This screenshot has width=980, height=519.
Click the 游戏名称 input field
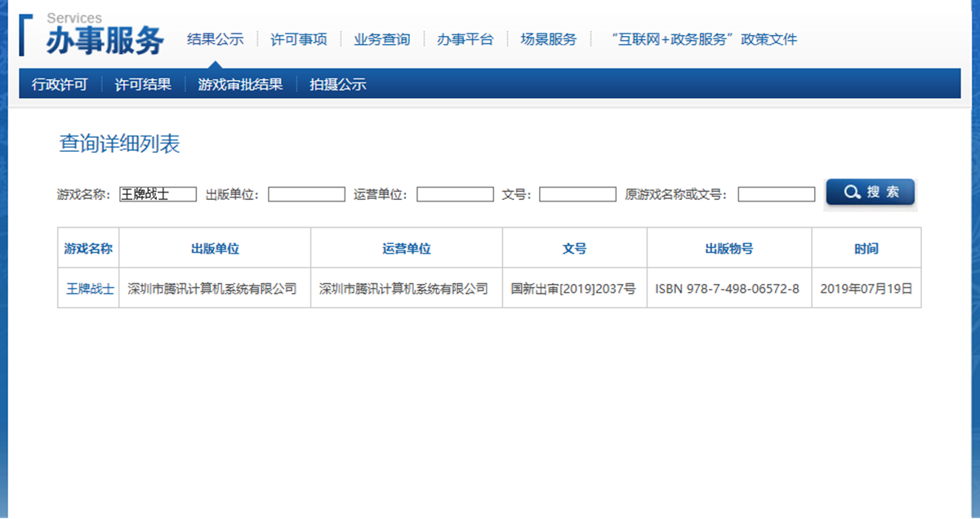pyautogui.click(x=158, y=194)
